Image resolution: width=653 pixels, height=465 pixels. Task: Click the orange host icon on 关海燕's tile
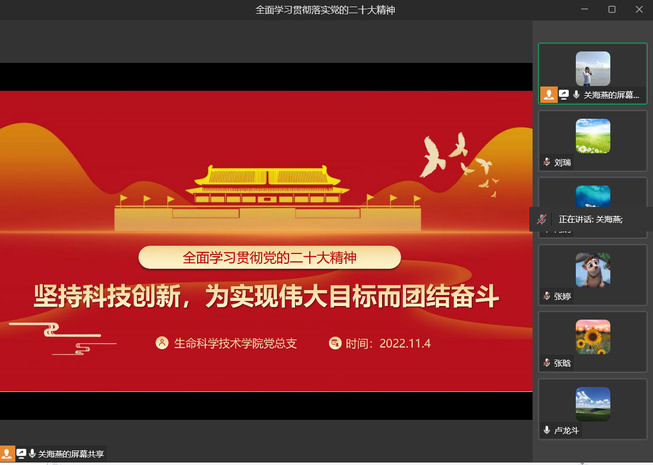[549, 95]
